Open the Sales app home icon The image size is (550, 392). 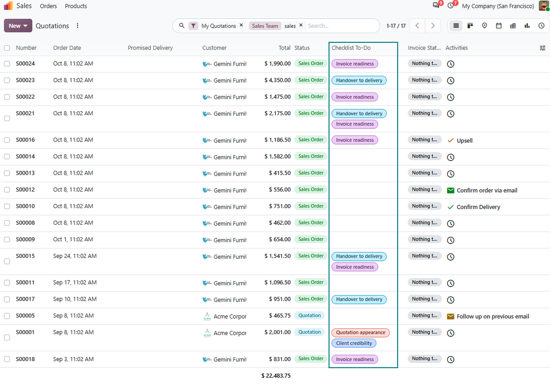click(8, 6)
